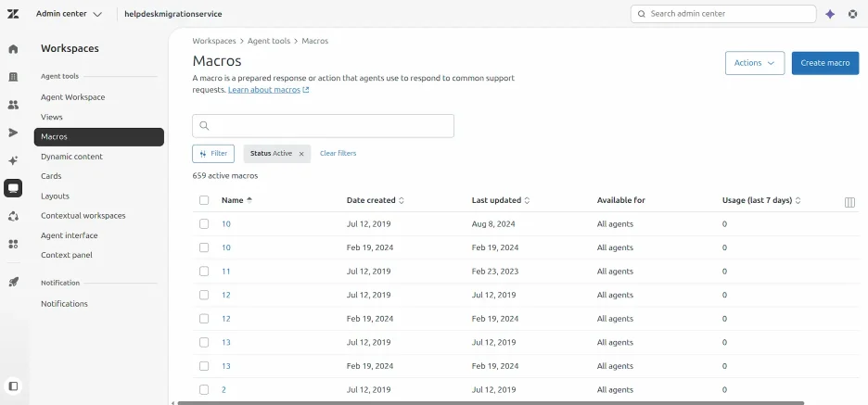868x405 pixels.
Task: Click the helpdeskmigrationservice account name
Action: pos(173,14)
